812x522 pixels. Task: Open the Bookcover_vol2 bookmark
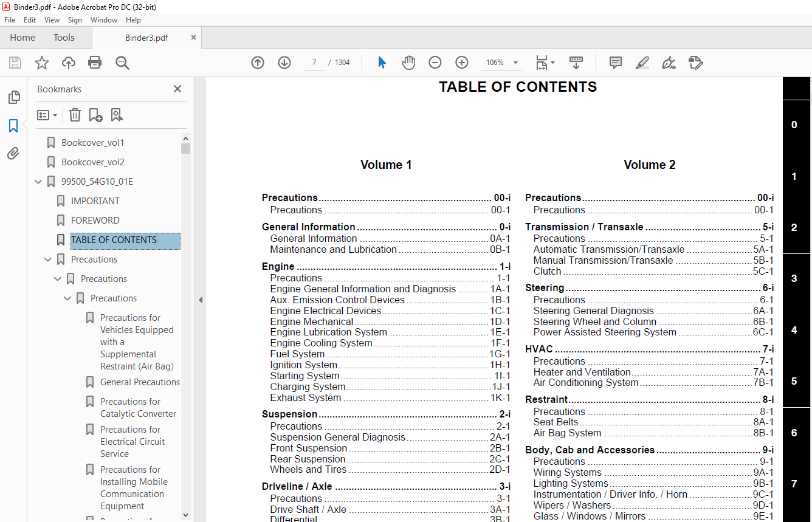[x=92, y=162]
